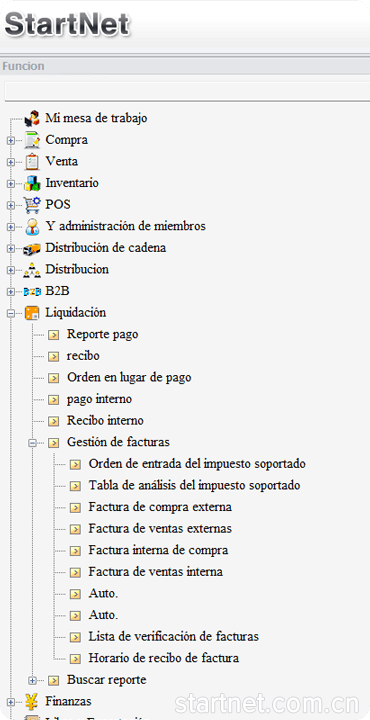
Task: Collapse the Gestión de facturas node
Action: [32, 443]
